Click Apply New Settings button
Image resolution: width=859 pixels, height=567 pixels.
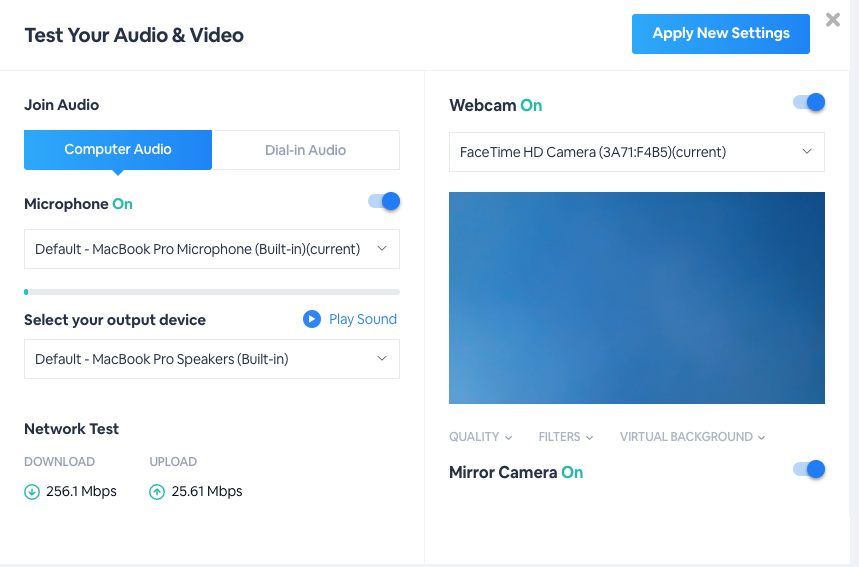click(x=720, y=34)
